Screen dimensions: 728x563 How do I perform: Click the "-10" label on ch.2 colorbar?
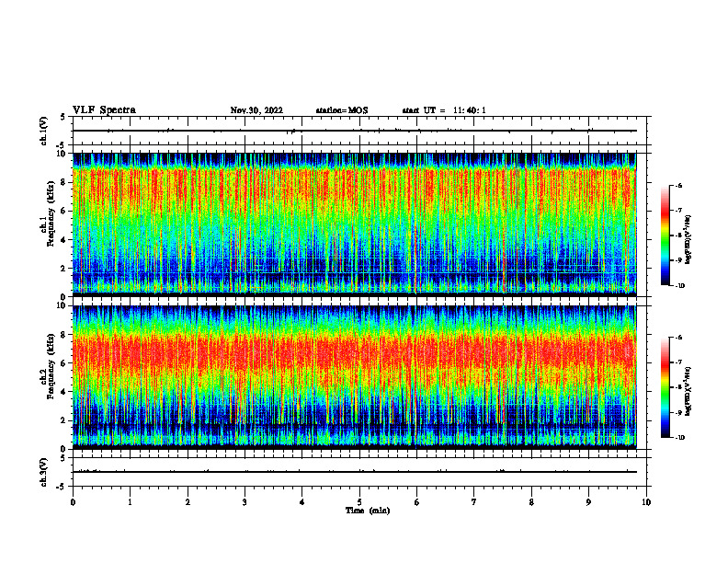679,438
